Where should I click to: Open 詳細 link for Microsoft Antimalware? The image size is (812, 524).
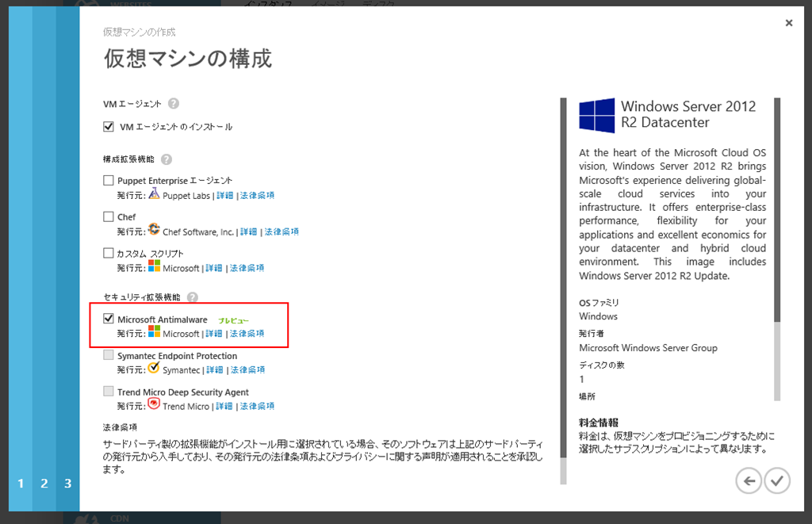tap(214, 334)
